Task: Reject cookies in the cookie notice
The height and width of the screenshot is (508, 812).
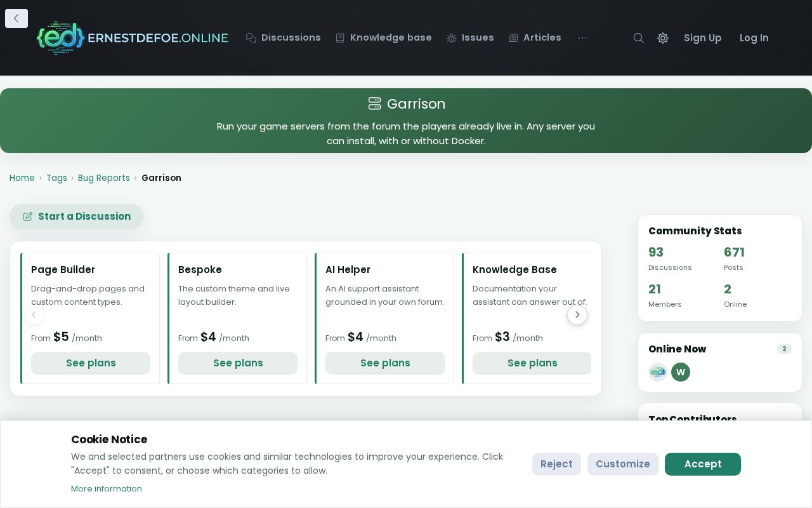Action: 556,464
